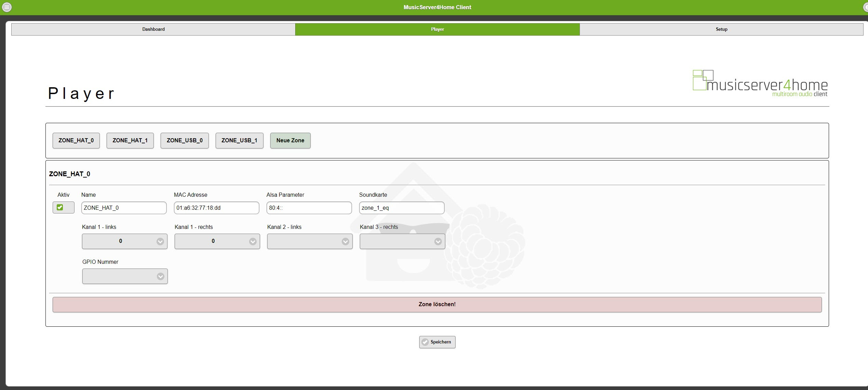This screenshot has height=390, width=868.
Task: Open the hamburger menu icon top-left
Action: [7, 7]
